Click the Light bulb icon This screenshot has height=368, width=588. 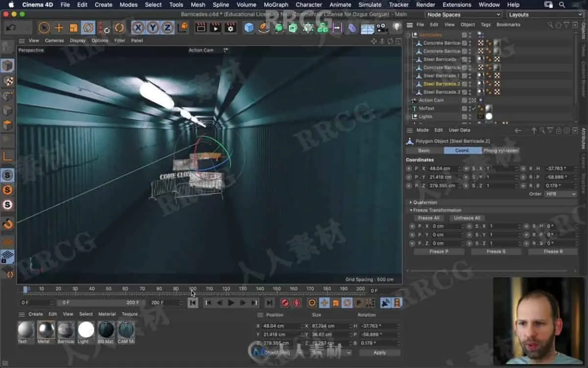pos(397,27)
